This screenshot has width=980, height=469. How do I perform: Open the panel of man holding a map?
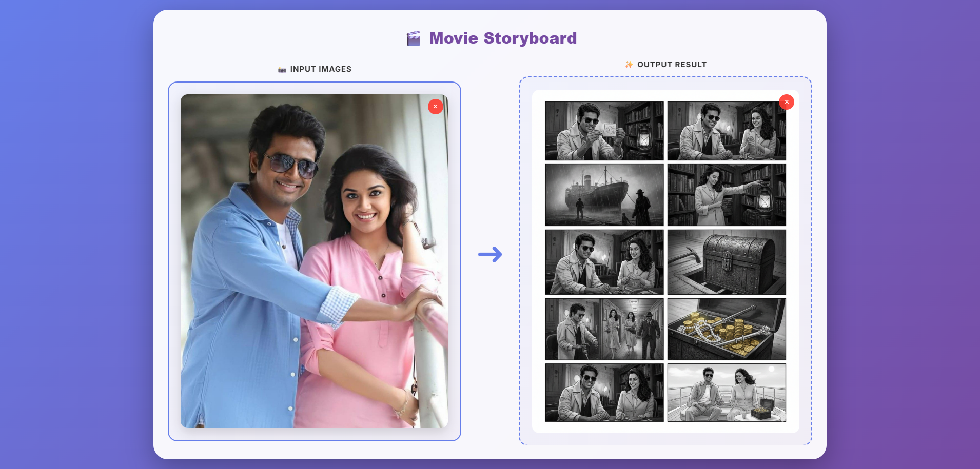click(604, 131)
